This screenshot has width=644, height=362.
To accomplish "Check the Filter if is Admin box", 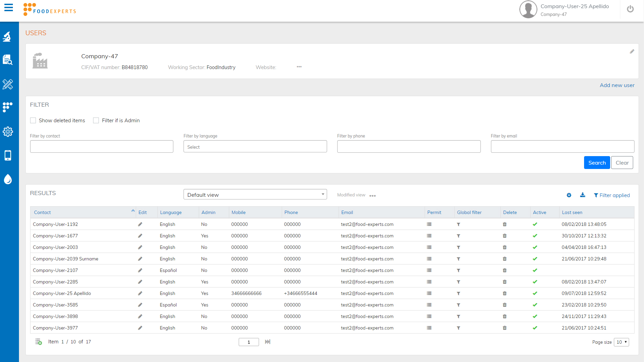I will pyautogui.click(x=96, y=121).
